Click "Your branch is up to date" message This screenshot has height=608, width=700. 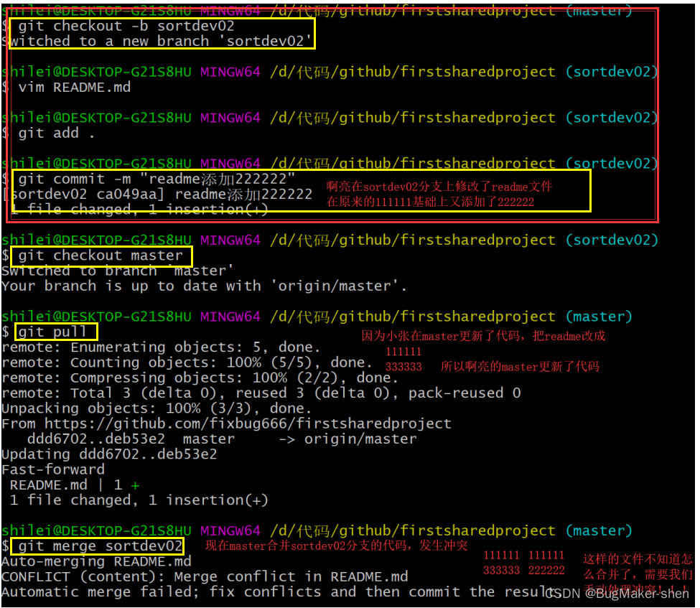(x=204, y=286)
